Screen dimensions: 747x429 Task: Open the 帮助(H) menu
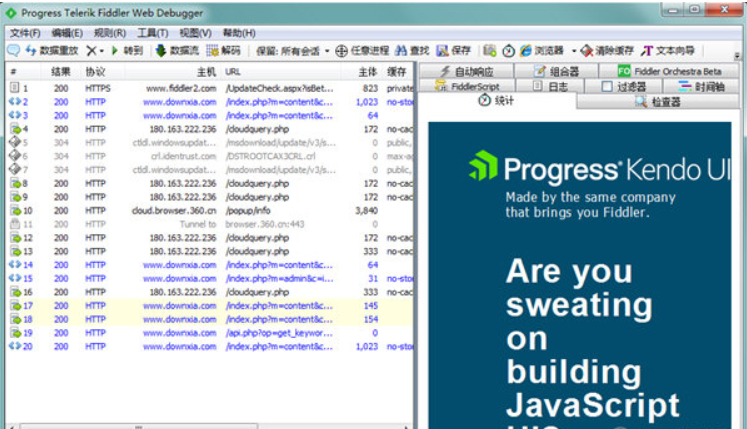pos(239,33)
